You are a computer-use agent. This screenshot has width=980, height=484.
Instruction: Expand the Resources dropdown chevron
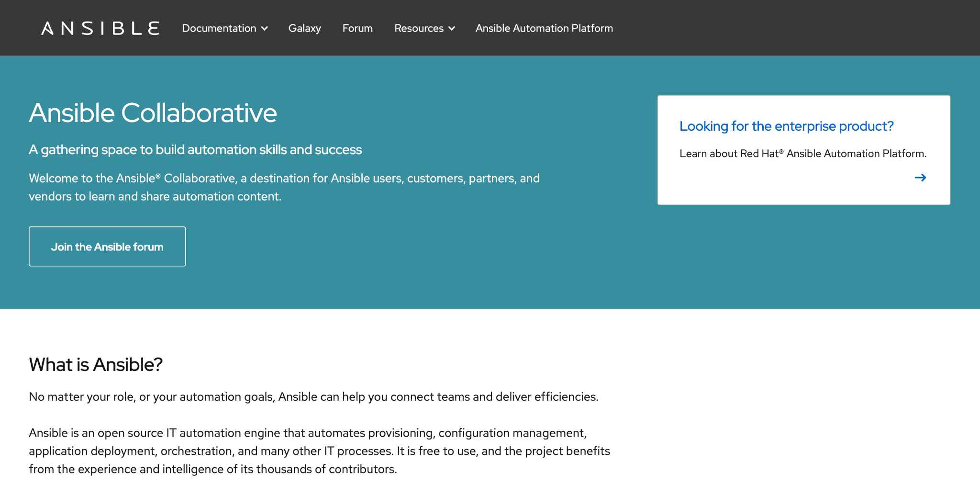[x=452, y=29]
